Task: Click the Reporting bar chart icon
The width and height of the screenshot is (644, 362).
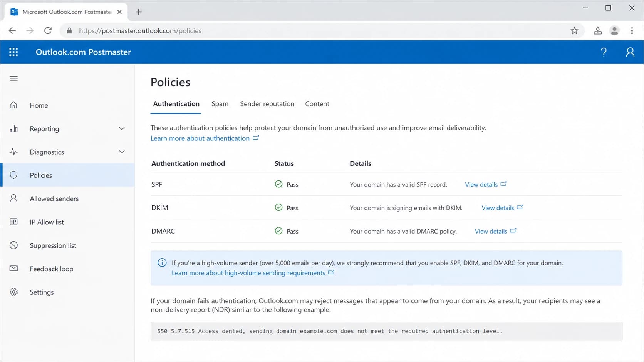Action: 13,128
